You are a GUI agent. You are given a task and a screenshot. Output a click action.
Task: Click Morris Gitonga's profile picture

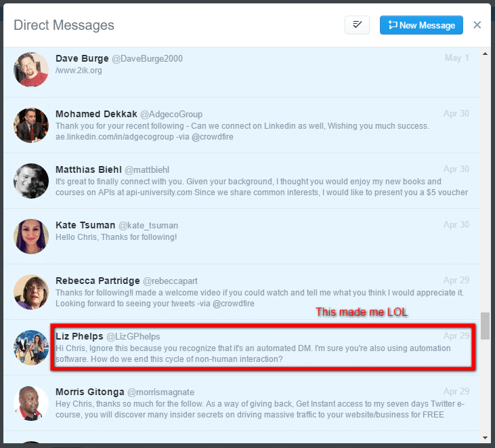pyautogui.click(x=31, y=403)
